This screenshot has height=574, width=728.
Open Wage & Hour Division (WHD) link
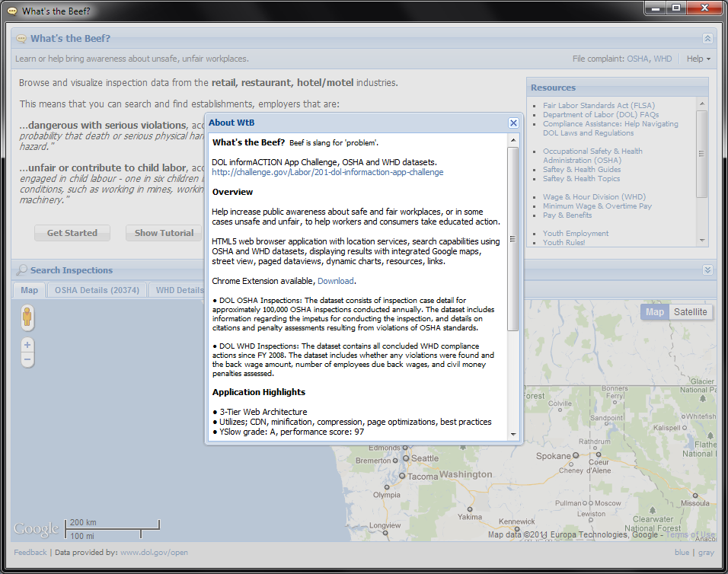(594, 196)
